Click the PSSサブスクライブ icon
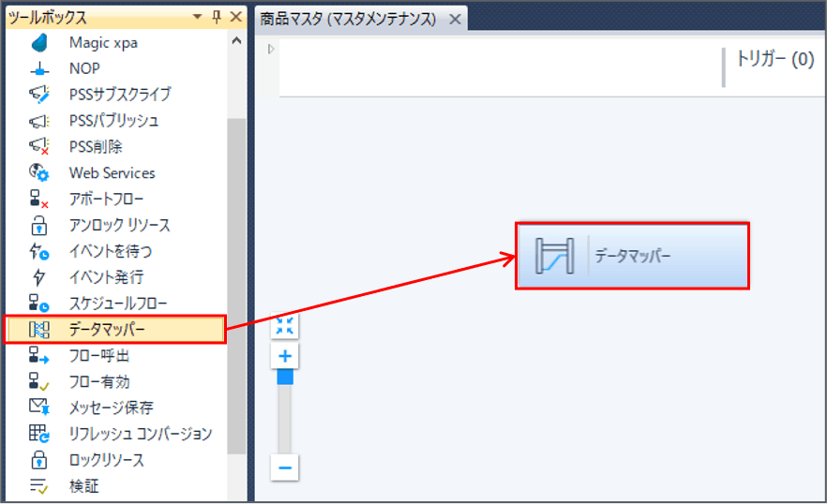This screenshot has width=827, height=504. (38, 95)
